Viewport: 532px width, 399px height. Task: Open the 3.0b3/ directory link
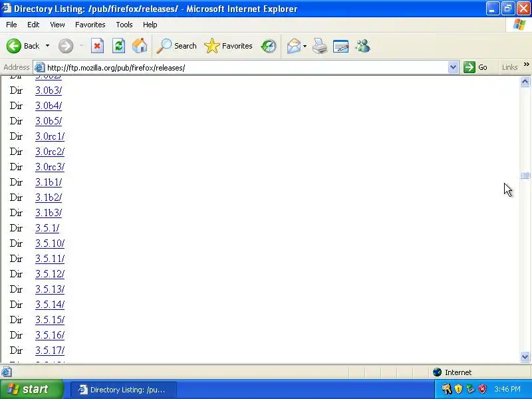click(x=49, y=90)
